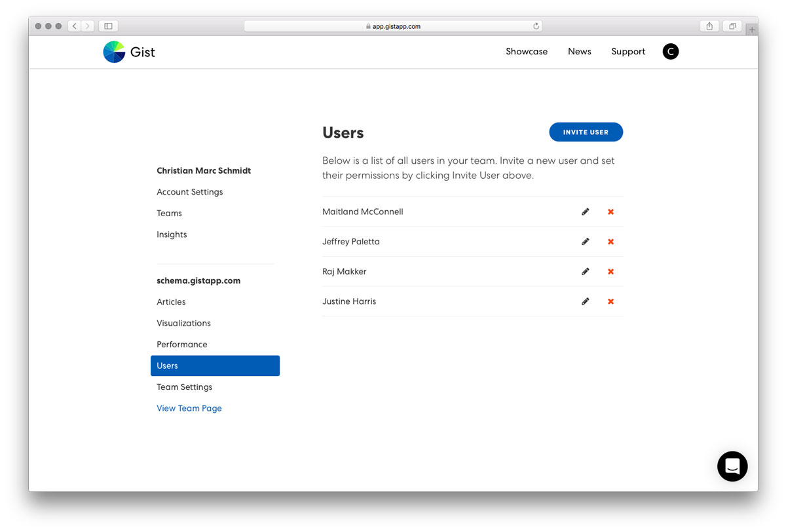This screenshot has height=532, width=786.
Task: Click the name Justine Harris
Action: tap(349, 301)
